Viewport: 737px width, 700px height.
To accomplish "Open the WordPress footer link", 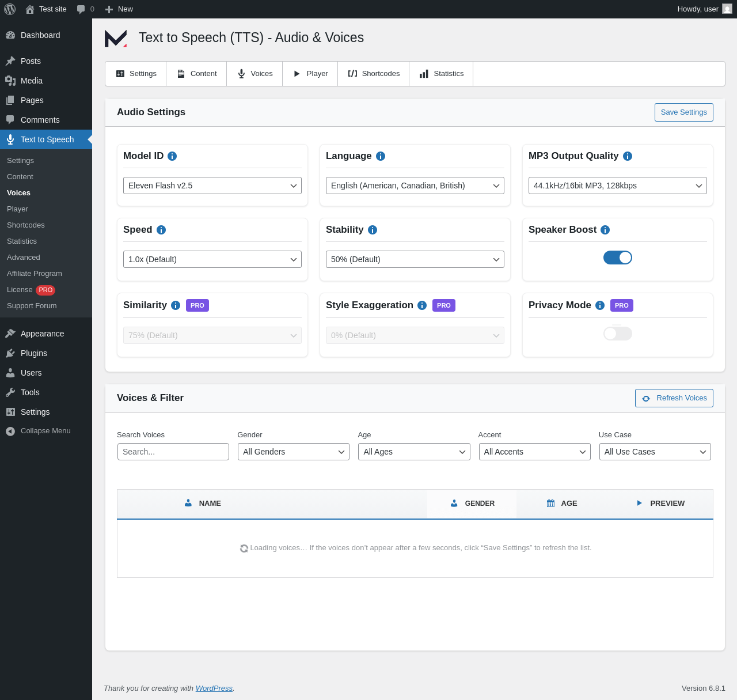I will (x=214, y=688).
